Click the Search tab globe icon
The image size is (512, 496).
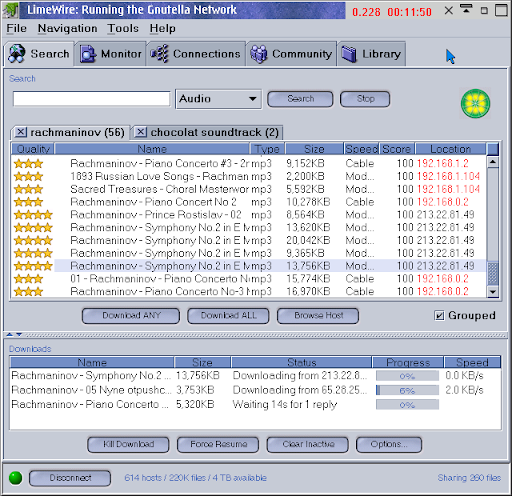point(17,53)
